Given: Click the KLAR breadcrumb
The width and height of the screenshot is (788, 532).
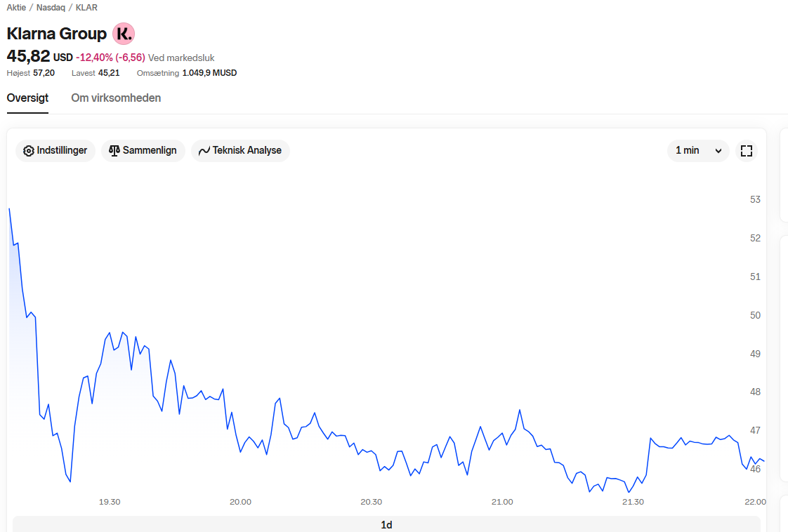Looking at the screenshot, I should click(x=86, y=8).
